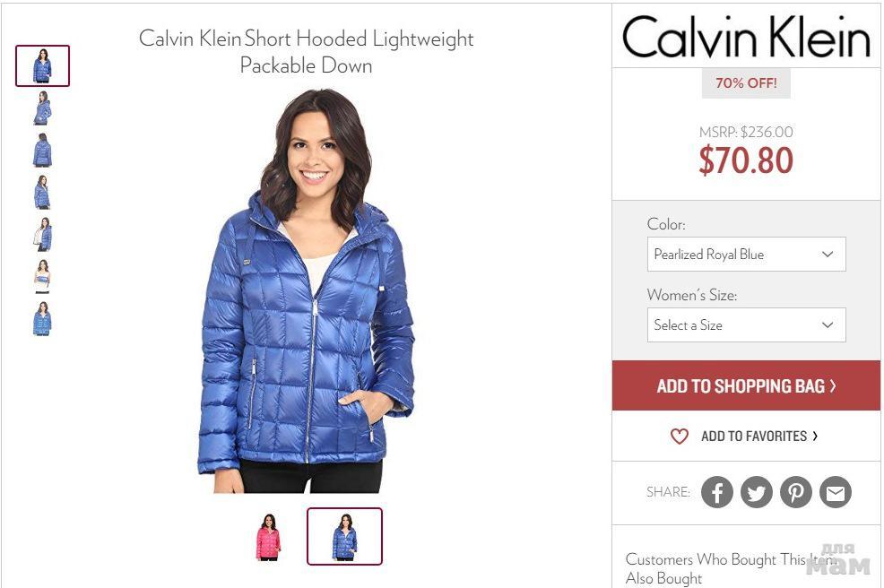
Task: Select the second side-view thumbnail
Action: 42,108
